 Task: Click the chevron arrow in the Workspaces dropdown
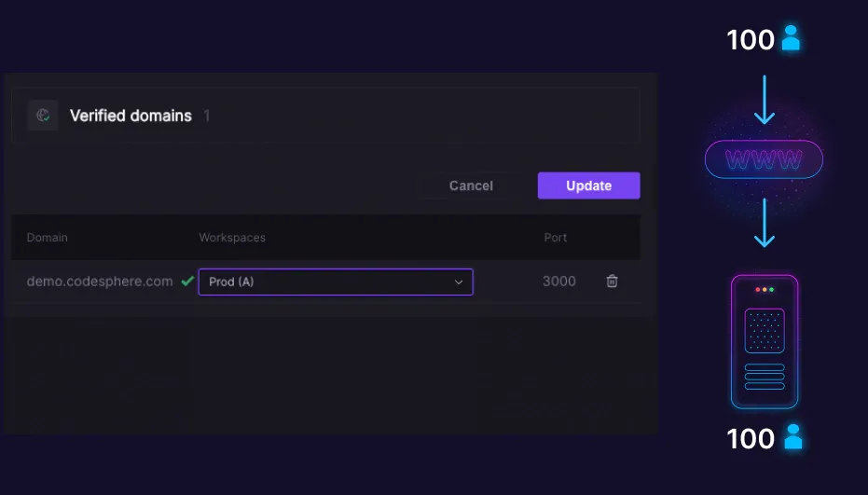coord(459,282)
